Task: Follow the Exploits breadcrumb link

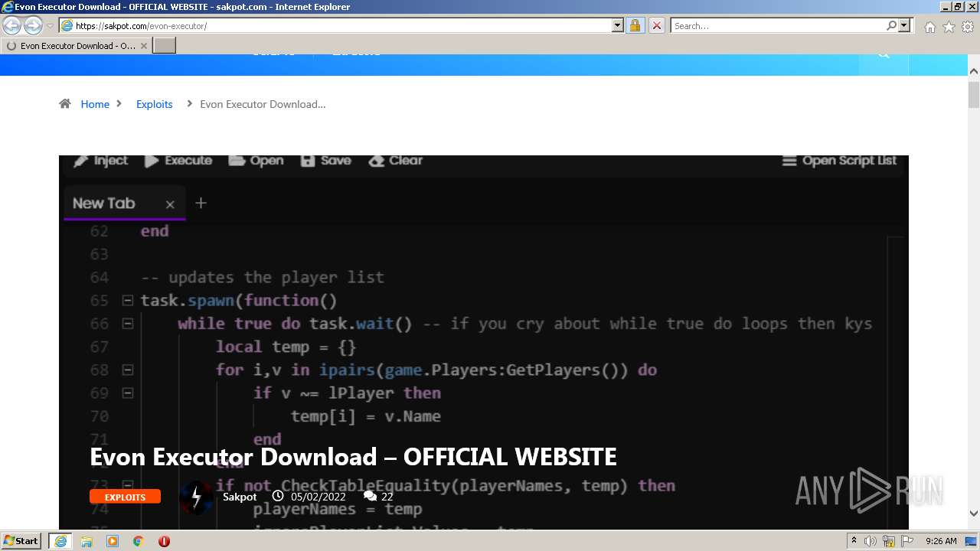Action: point(154,104)
